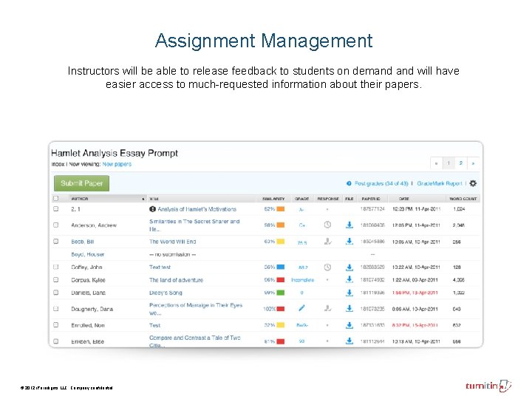The height and width of the screenshot is (399, 532).
Task: Download Bobb, Bill's paper file
Action: [x=349, y=241]
